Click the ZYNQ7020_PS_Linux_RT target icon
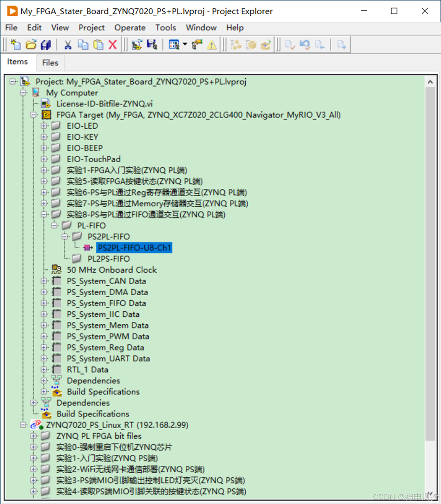Screen dimensions: 441x504 [37, 425]
